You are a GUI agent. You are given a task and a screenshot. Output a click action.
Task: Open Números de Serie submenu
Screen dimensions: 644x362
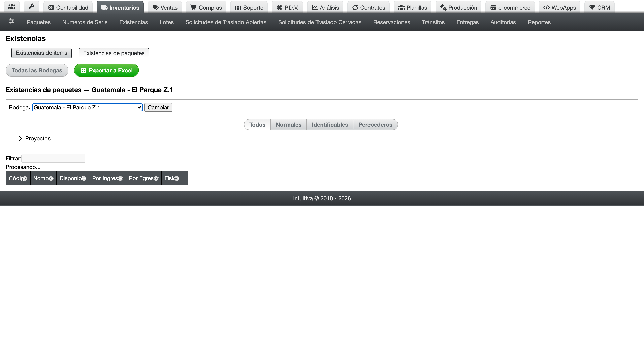[x=85, y=22]
